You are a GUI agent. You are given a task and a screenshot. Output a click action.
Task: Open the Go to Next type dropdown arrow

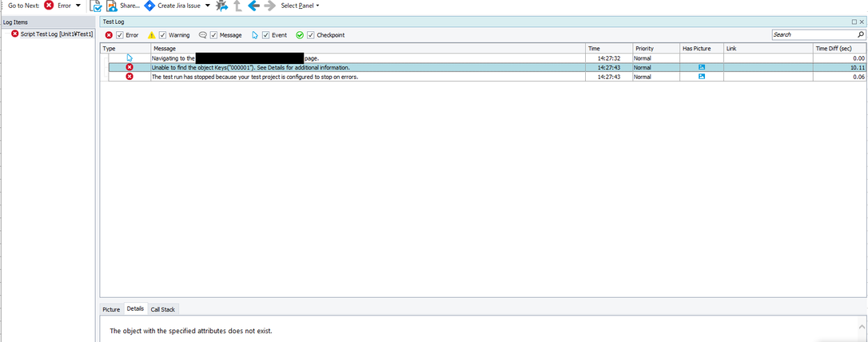(78, 6)
